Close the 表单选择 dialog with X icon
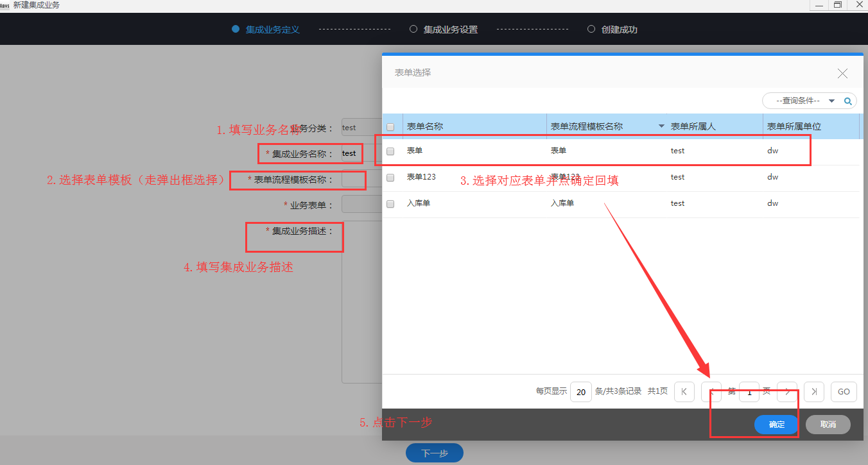Screen dimensions: 868x465 tap(842, 74)
